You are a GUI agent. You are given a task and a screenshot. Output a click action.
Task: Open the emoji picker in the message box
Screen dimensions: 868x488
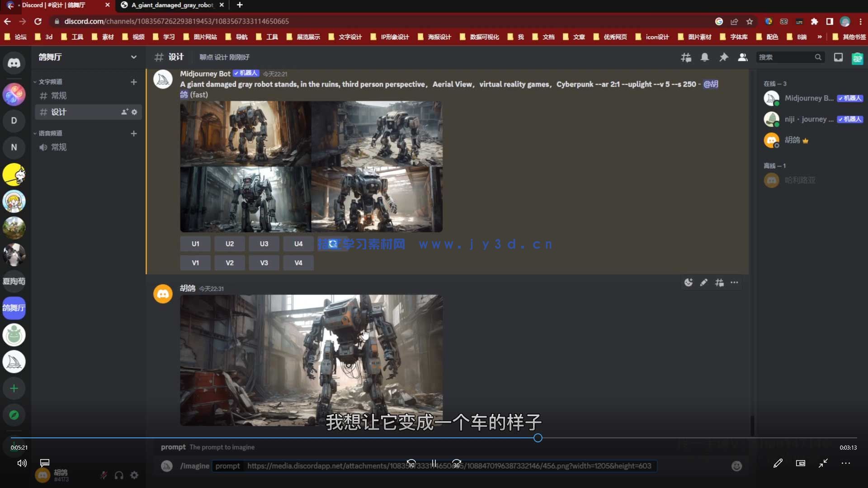click(736, 466)
